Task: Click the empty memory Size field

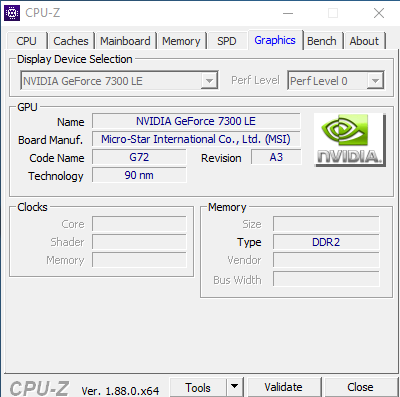Action: [x=326, y=224]
